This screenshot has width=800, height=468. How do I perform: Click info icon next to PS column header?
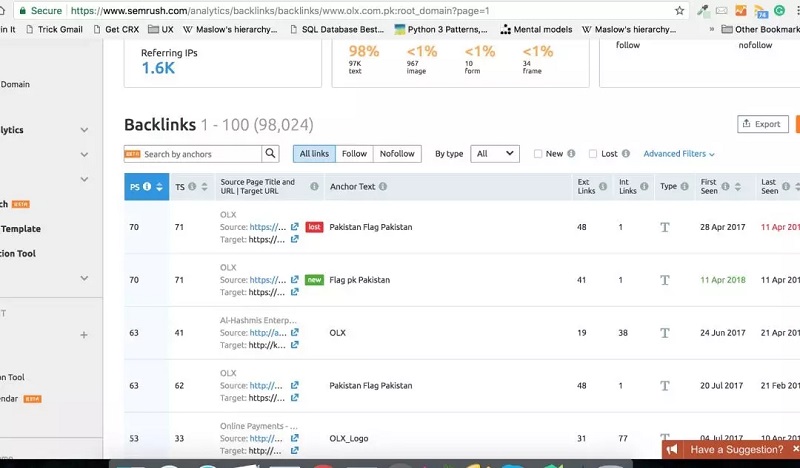tap(147, 186)
